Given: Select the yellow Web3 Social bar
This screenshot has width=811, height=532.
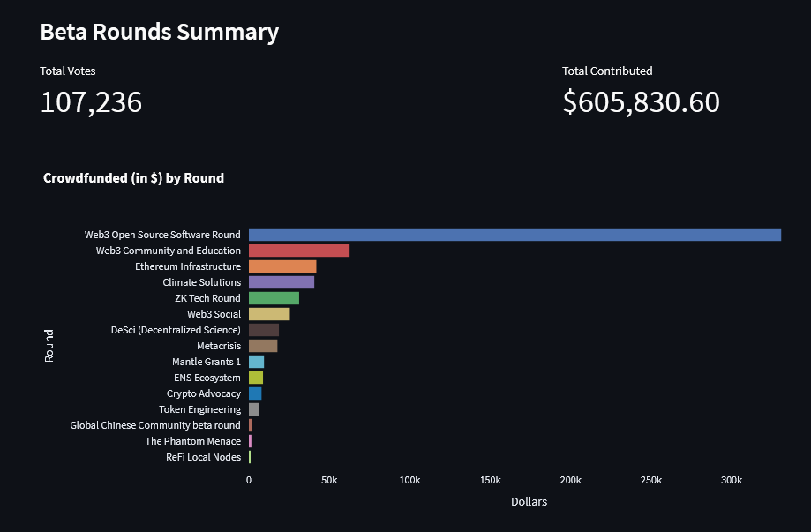Looking at the screenshot, I should [269, 314].
